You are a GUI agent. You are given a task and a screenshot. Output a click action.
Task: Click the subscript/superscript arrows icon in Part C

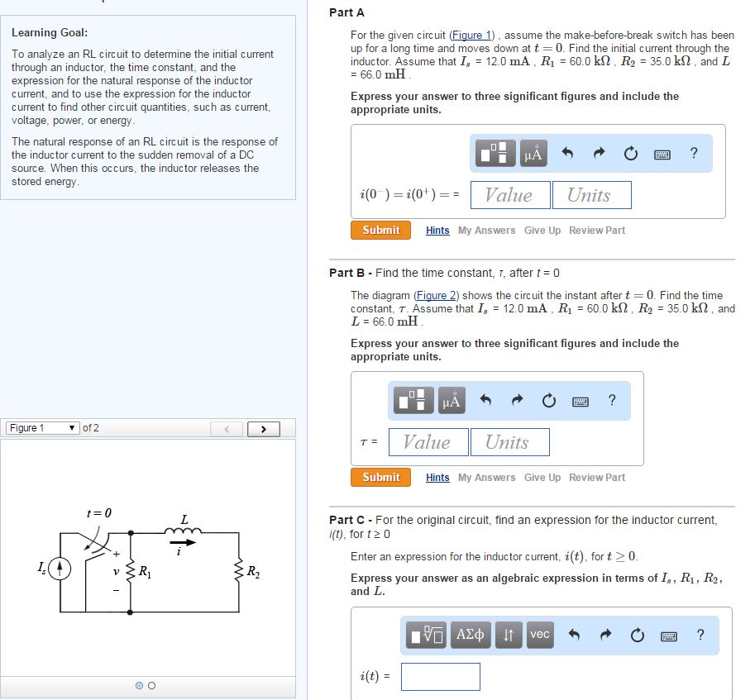(508, 635)
